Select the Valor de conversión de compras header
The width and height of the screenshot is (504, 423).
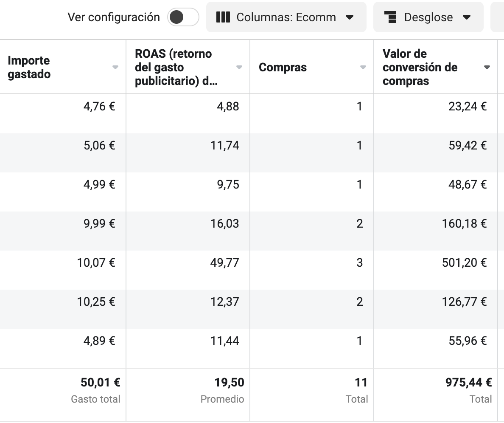[420, 67]
